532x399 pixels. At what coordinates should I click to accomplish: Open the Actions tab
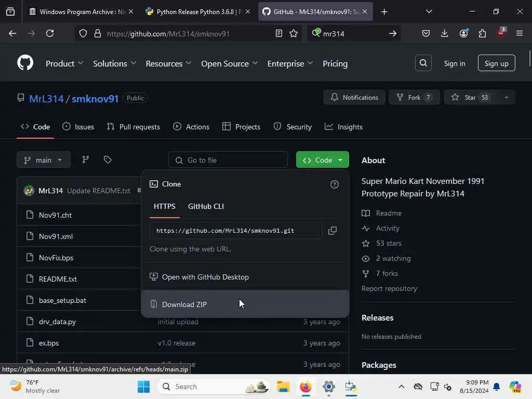(191, 127)
